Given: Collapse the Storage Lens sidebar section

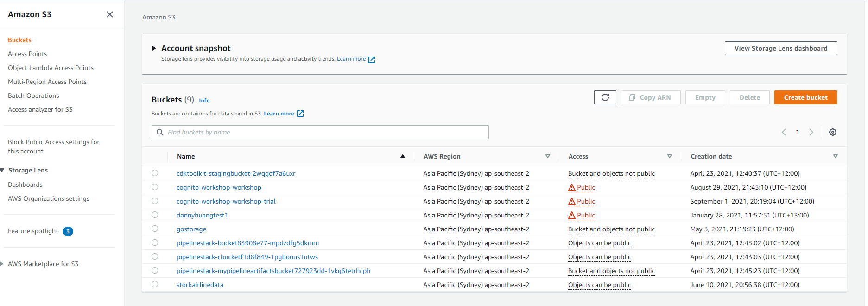Looking at the screenshot, I should (2, 170).
